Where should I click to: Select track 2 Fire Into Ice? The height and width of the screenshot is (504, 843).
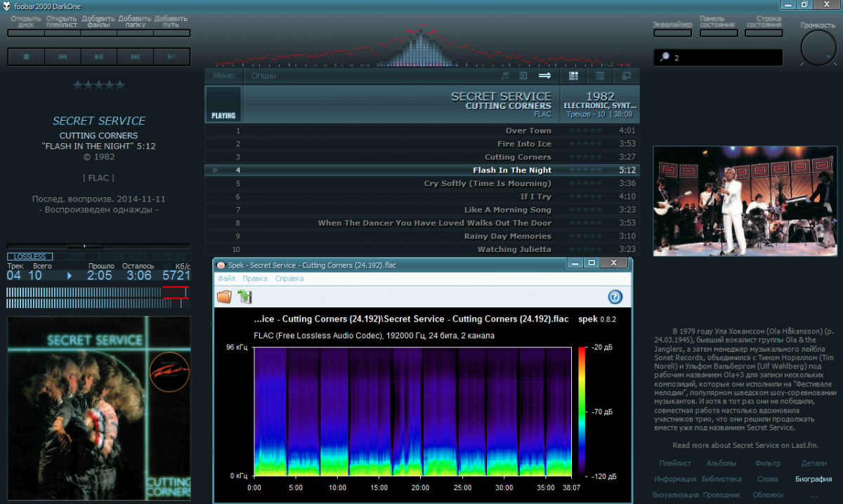pos(422,144)
